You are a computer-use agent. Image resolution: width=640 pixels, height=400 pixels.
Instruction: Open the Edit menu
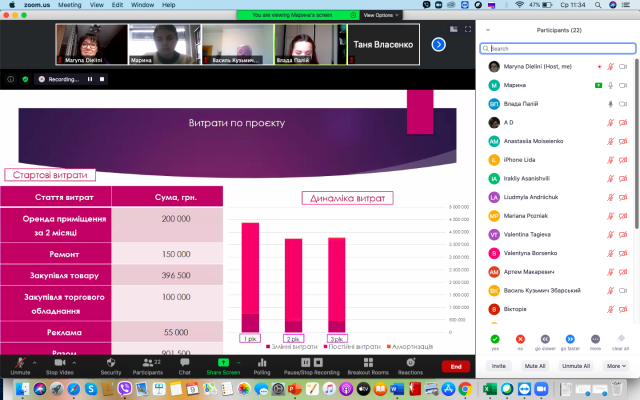pyautogui.click(x=117, y=5)
